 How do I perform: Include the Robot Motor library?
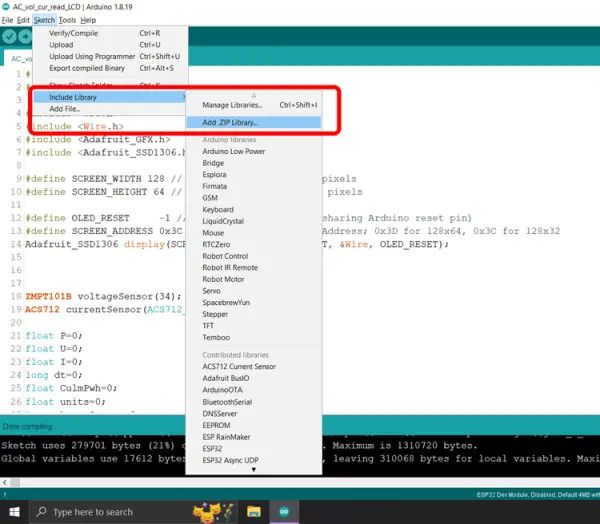254,279
